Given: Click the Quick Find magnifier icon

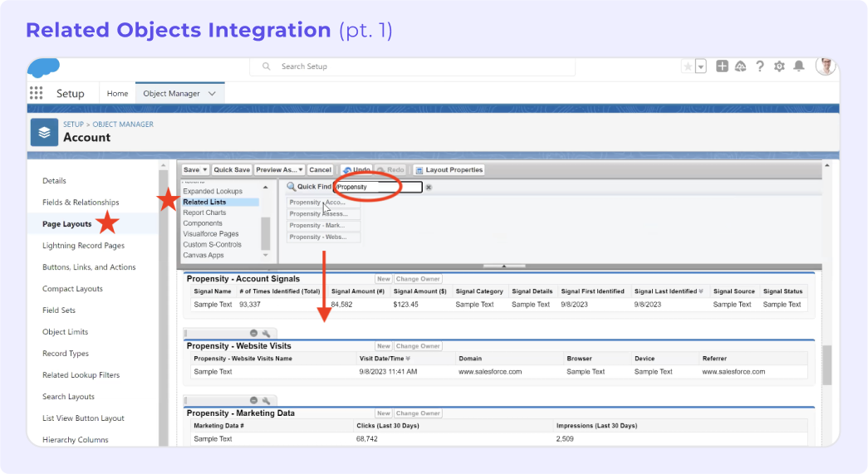Looking at the screenshot, I should (292, 187).
